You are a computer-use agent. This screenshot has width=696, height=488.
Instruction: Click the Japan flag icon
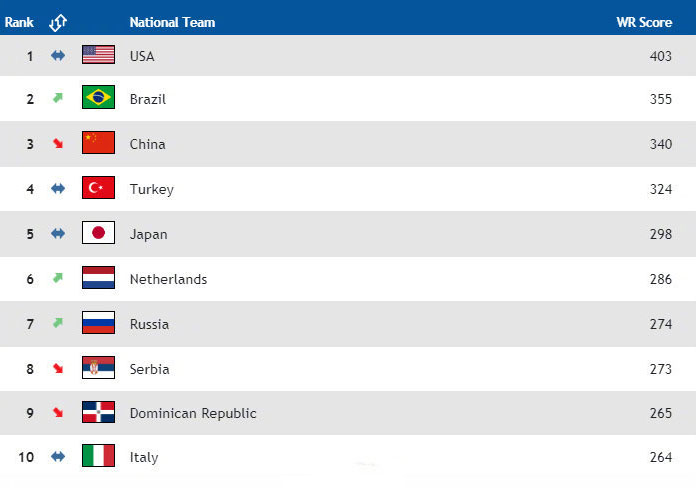pyautogui.click(x=98, y=233)
